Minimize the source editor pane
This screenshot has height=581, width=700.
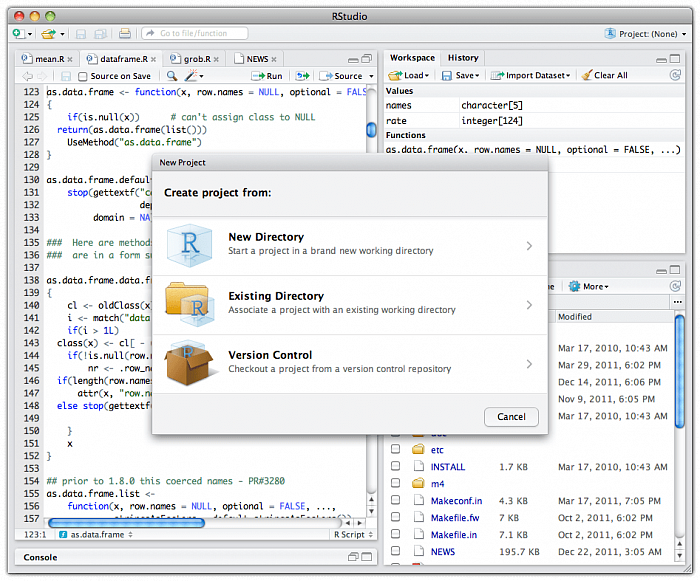click(x=353, y=60)
